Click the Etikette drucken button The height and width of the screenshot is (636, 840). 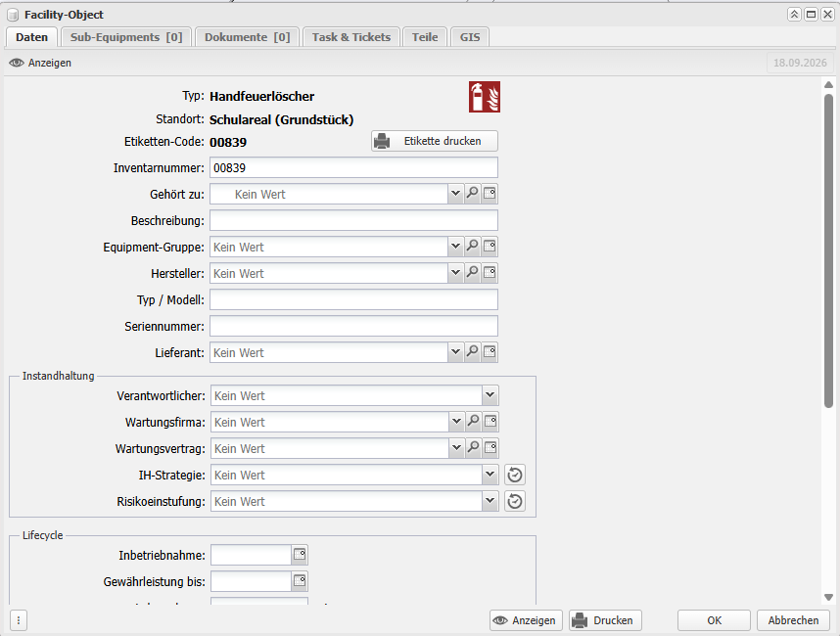point(435,141)
